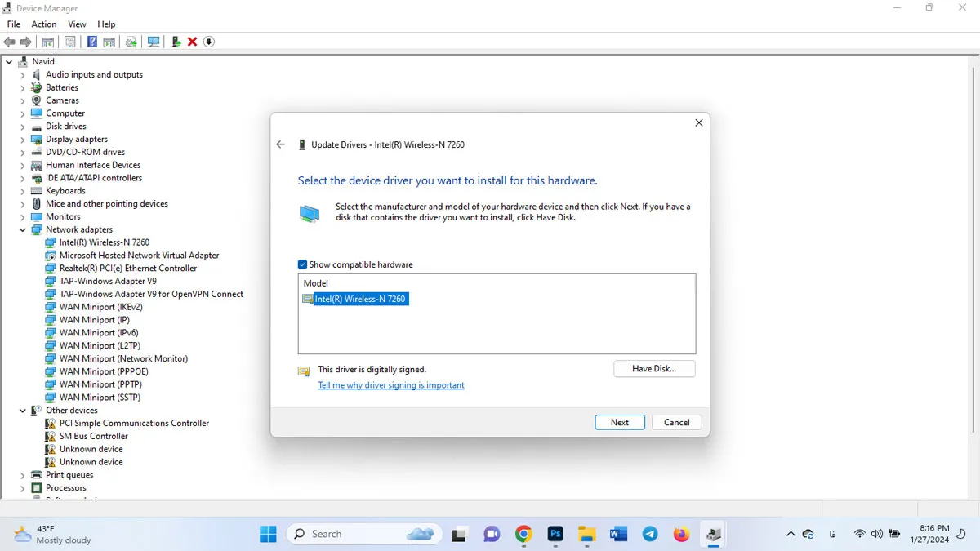
Task: Click the Forward arrow in Device Manager toolbar
Action: [x=26, y=42]
